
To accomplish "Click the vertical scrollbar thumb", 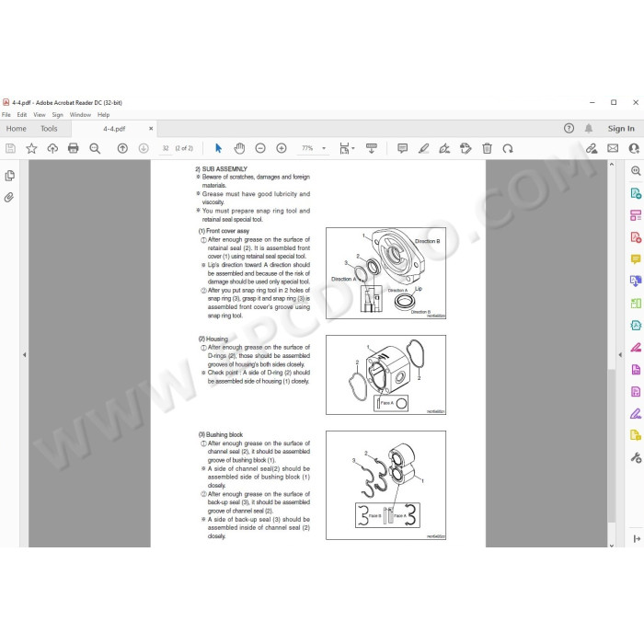I will (x=612, y=445).
